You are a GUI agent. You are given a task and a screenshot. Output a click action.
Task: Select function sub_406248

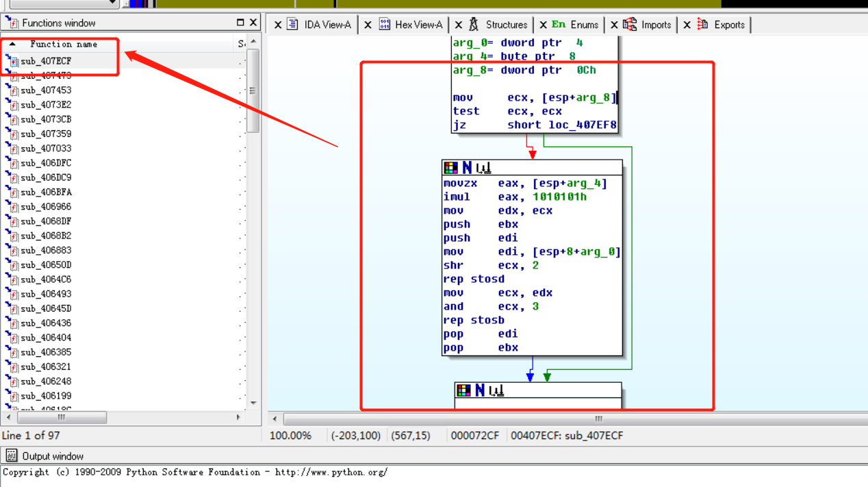click(46, 382)
